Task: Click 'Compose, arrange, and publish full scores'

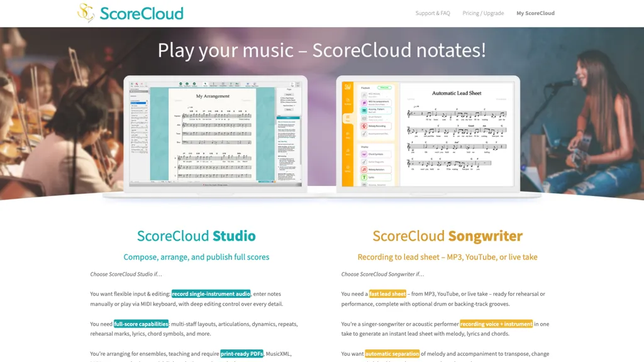Action: [196, 257]
